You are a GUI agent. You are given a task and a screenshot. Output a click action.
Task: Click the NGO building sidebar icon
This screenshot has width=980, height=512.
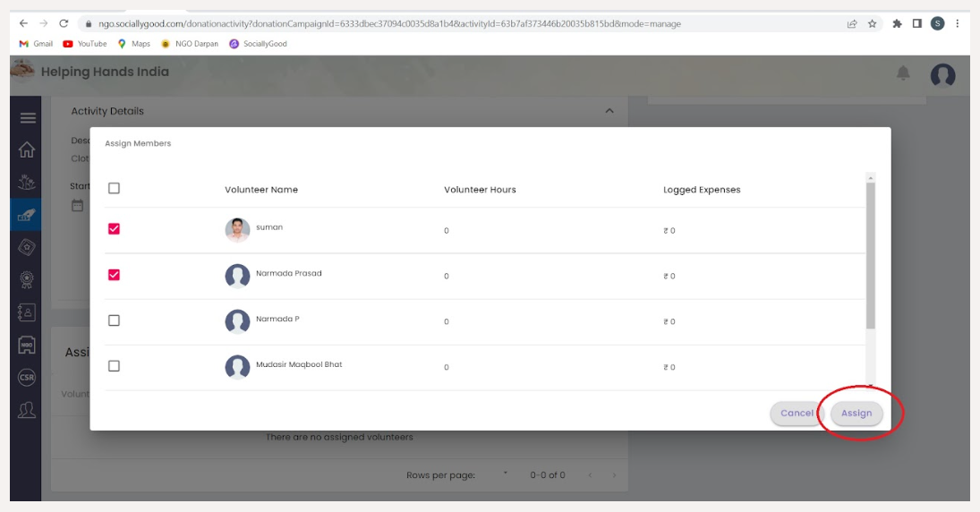(x=27, y=346)
